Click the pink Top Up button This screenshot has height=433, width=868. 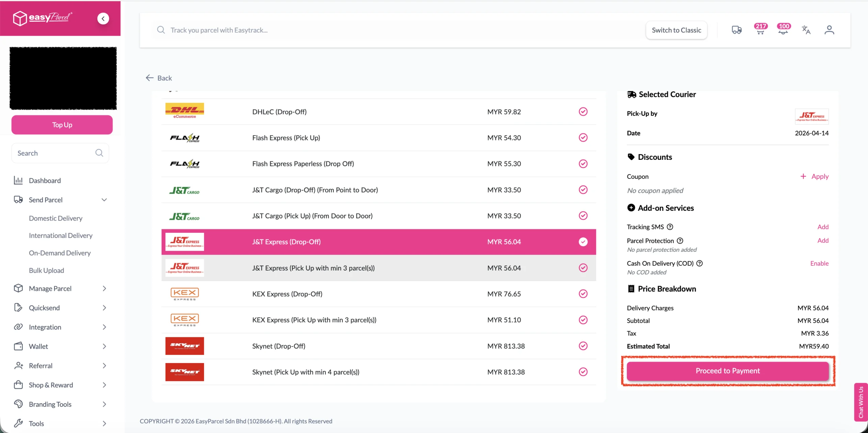click(62, 125)
